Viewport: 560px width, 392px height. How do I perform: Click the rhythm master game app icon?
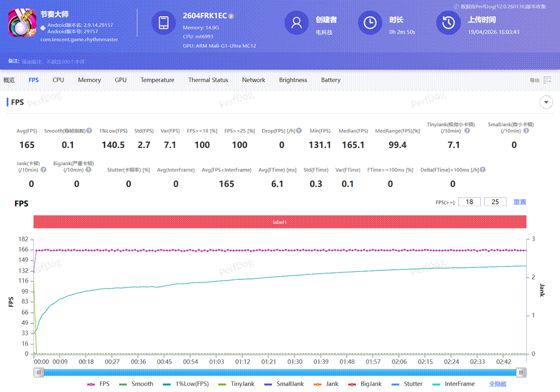pyautogui.click(x=22, y=24)
